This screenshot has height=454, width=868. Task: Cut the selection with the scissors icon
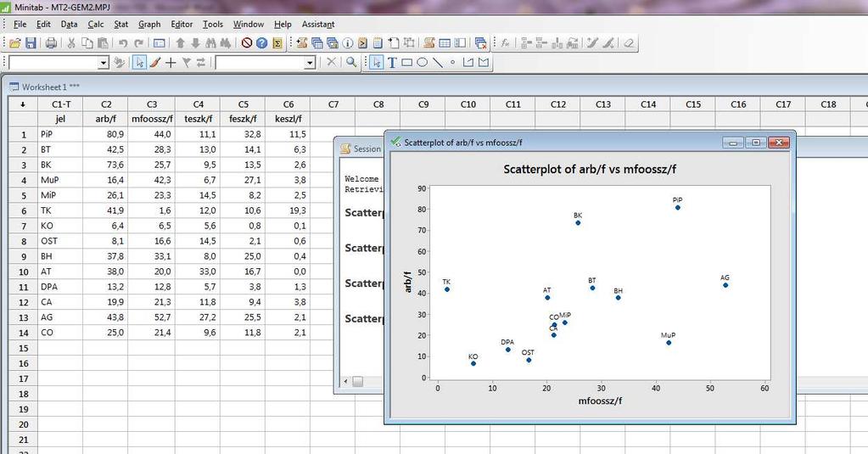71,43
